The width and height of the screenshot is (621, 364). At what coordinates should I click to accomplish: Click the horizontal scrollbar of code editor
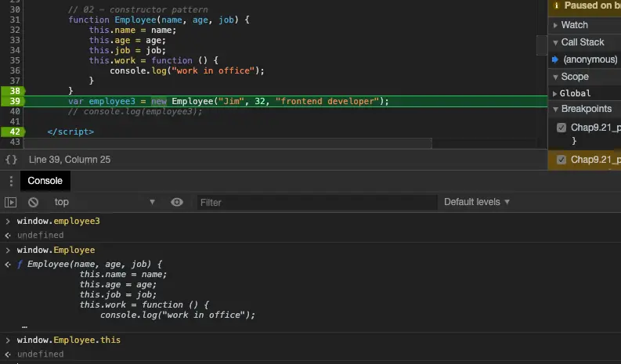pyautogui.click(x=228, y=143)
